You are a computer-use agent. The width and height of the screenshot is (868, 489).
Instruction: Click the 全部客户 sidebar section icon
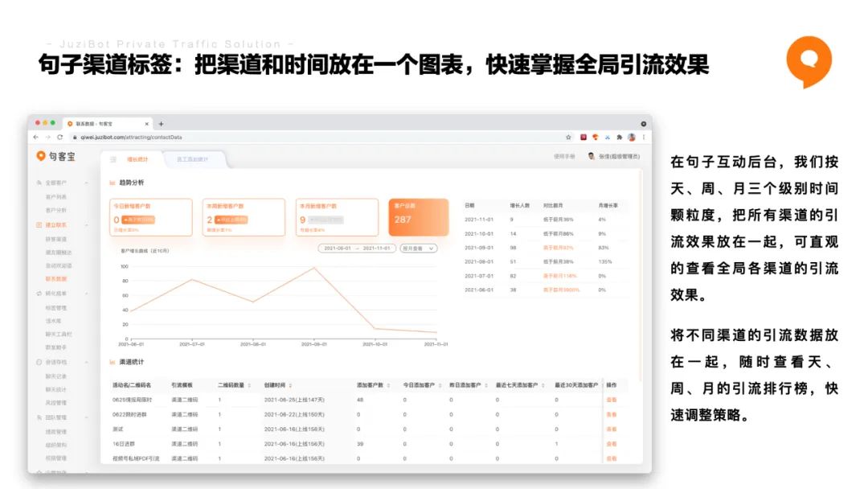click(x=39, y=183)
